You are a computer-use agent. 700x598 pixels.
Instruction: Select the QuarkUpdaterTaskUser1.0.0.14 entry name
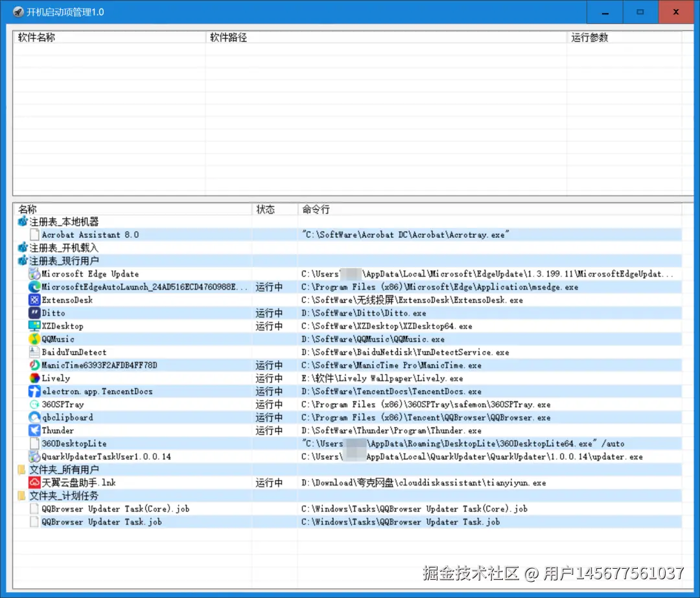point(106,457)
